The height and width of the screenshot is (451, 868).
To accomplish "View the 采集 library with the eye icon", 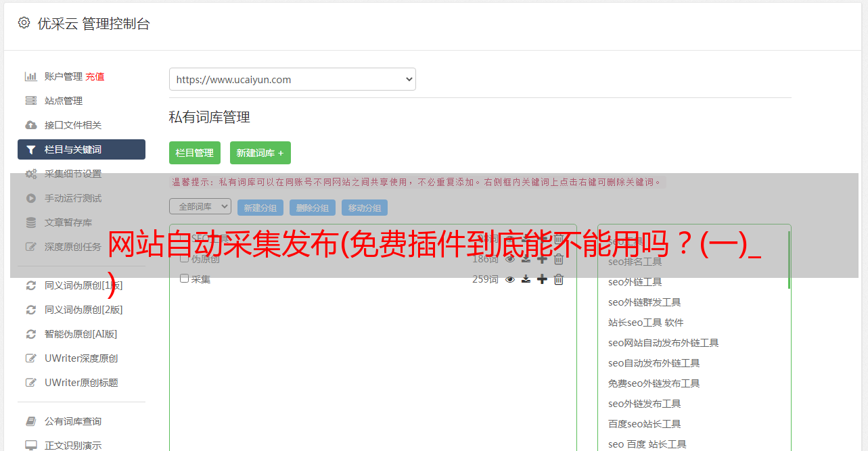I will (x=510, y=279).
